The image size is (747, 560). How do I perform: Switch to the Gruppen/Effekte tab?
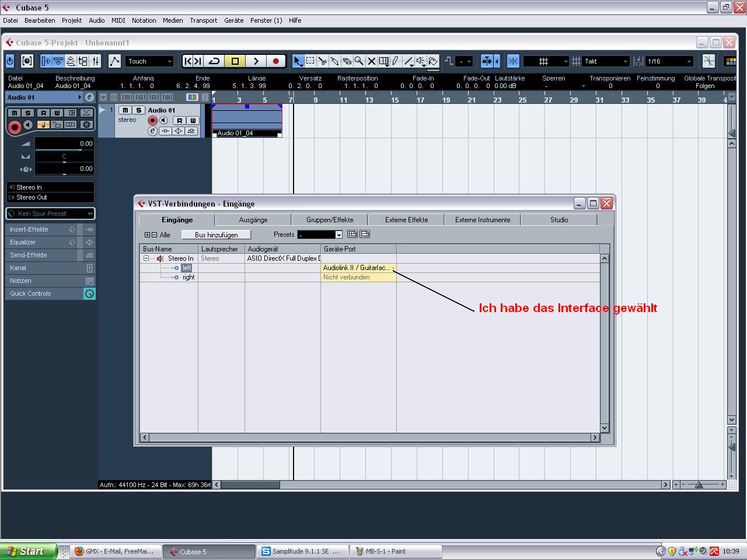tap(330, 220)
